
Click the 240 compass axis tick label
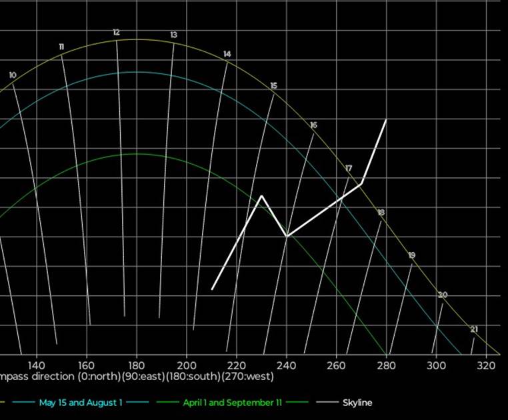287,366
